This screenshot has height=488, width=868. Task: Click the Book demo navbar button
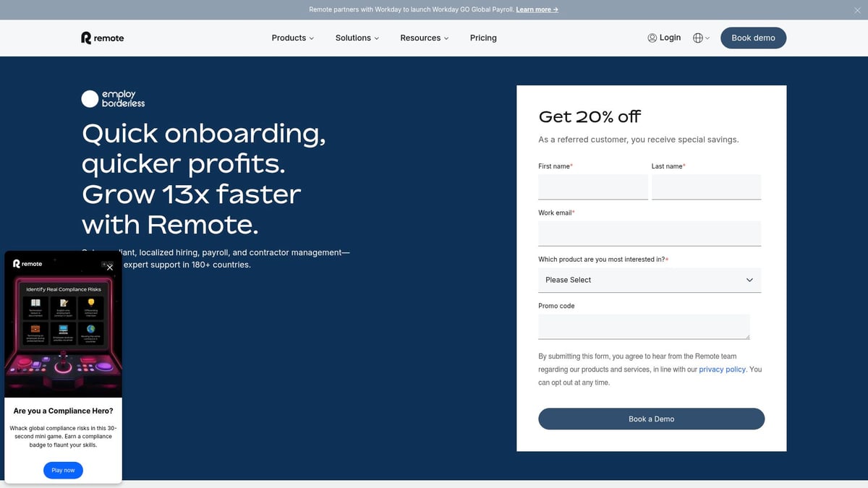753,38
